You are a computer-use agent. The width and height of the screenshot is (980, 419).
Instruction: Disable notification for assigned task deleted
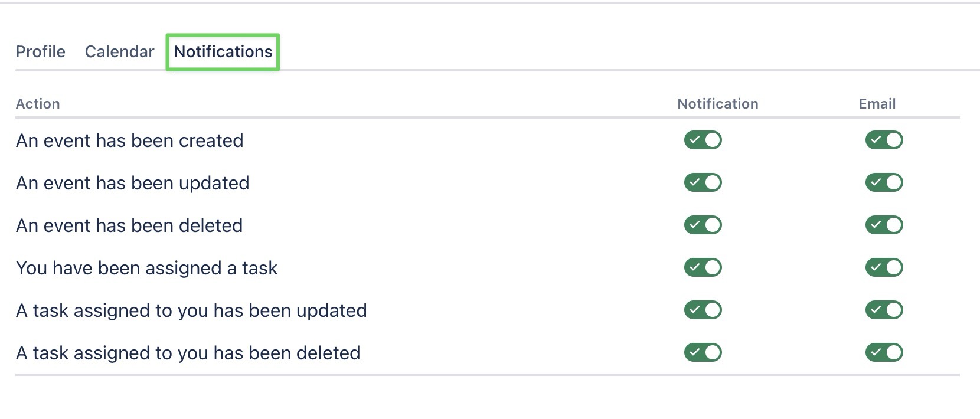click(x=703, y=353)
